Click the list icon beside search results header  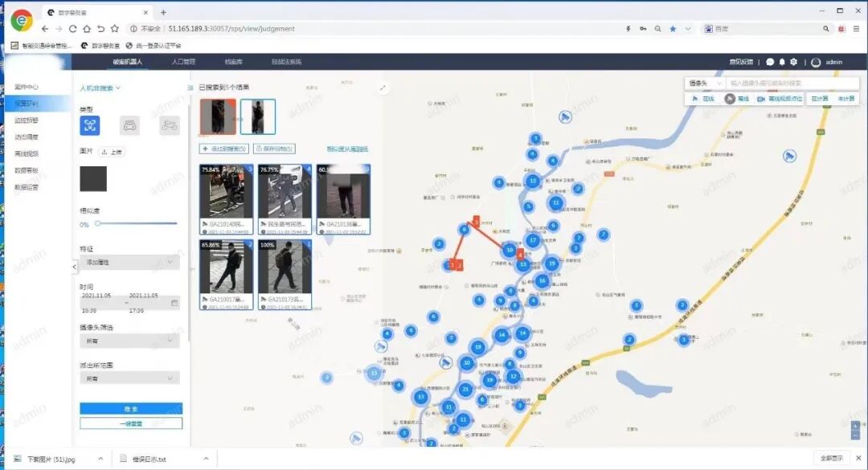coord(190,88)
